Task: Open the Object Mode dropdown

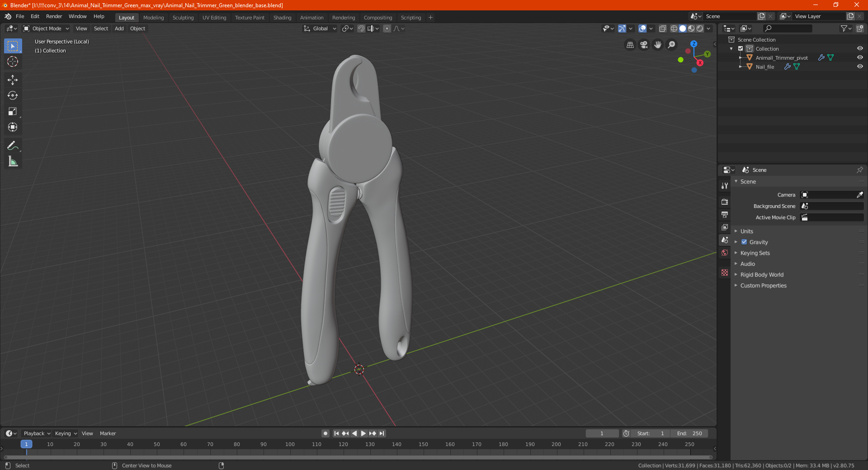Action: [x=46, y=28]
